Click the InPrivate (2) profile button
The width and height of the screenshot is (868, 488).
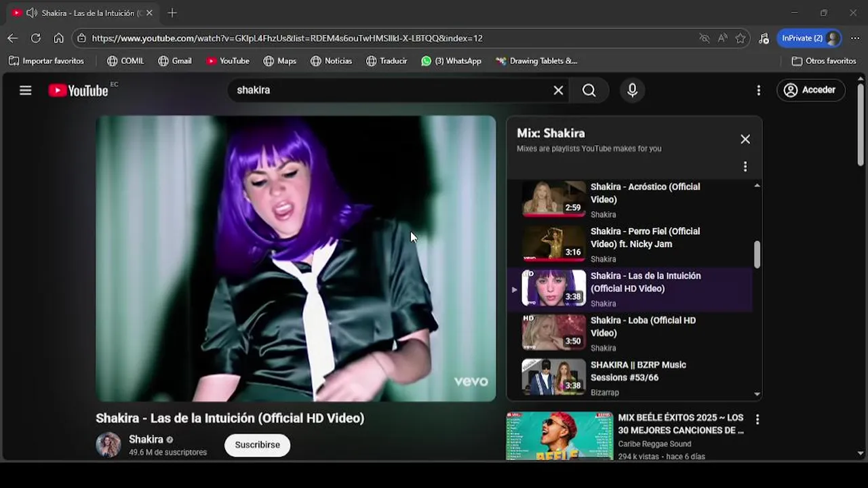tap(810, 39)
